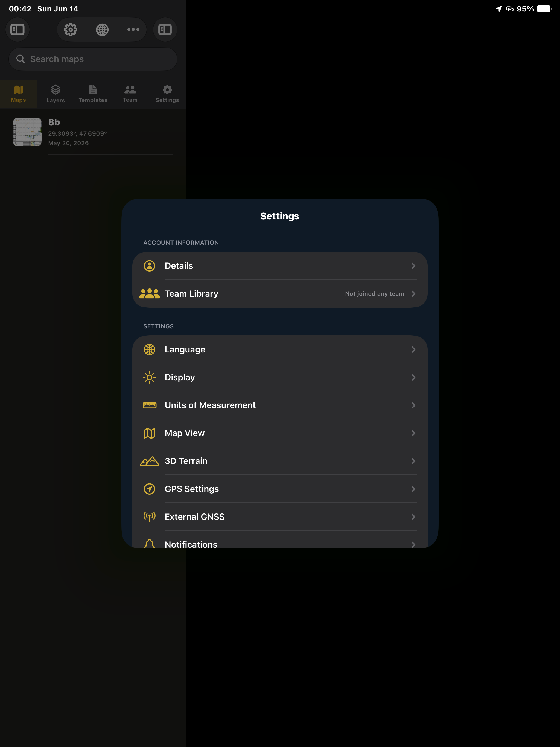Tap the Language globe icon

pyautogui.click(x=150, y=349)
